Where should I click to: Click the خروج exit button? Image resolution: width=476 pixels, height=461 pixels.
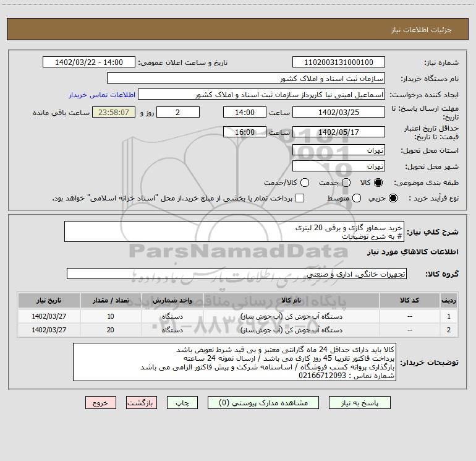pyautogui.click(x=101, y=403)
